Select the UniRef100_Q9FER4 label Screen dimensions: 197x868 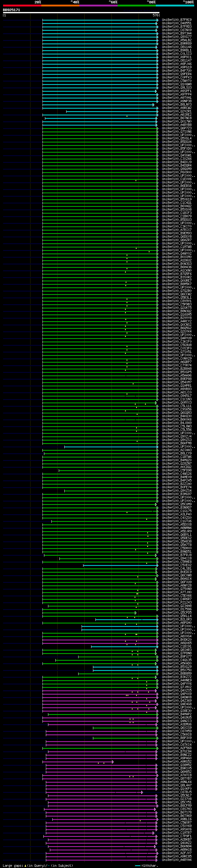coord(176,74)
